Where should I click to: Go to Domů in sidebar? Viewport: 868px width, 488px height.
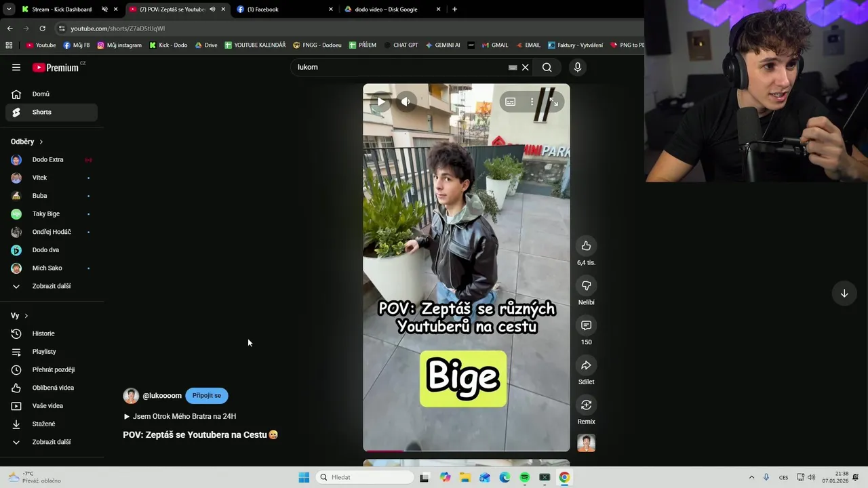pyautogui.click(x=52, y=94)
